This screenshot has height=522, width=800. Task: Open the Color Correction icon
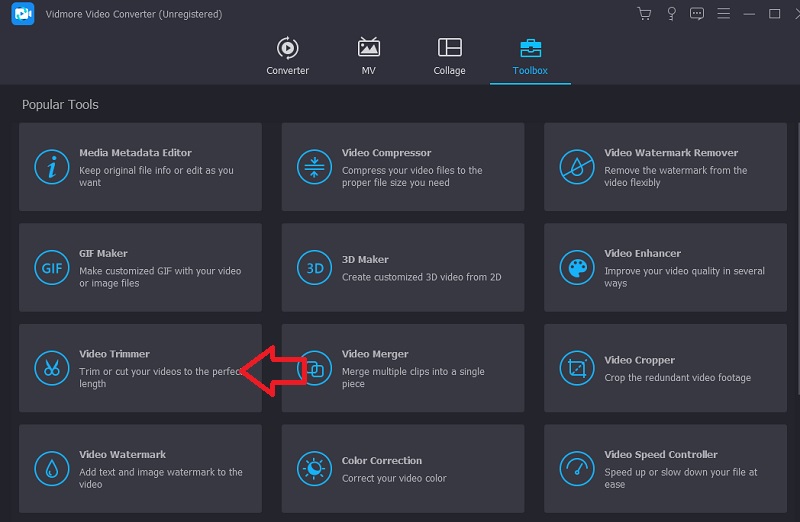tap(315, 468)
